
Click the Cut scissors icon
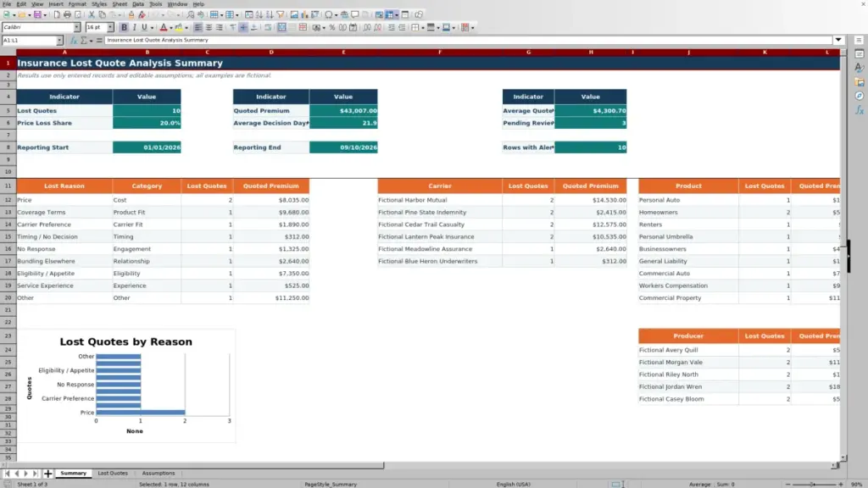click(92, 15)
